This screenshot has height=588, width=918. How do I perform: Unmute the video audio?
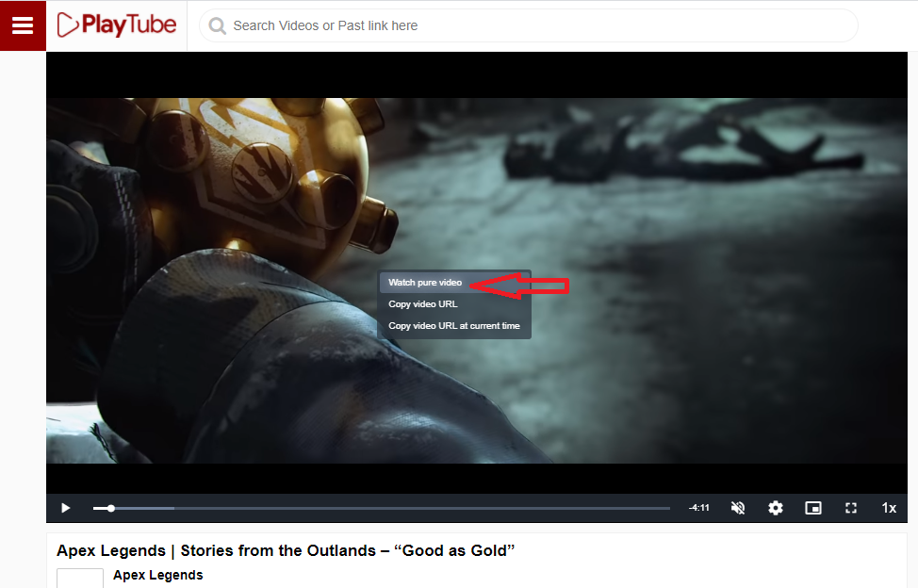(738, 508)
